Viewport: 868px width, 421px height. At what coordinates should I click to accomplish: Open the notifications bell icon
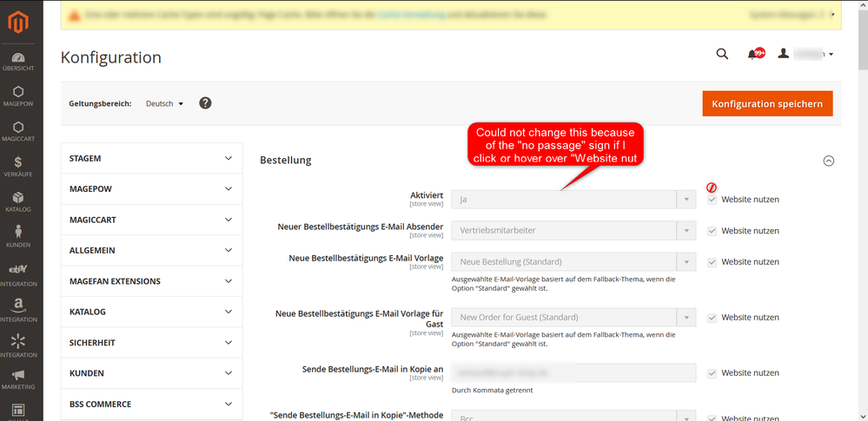click(752, 55)
